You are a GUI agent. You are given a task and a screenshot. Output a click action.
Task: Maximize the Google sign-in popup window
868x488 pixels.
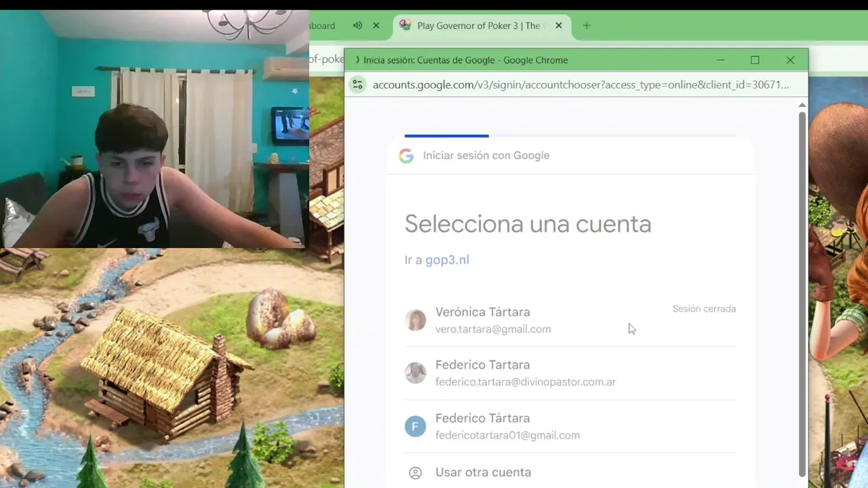tap(755, 60)
